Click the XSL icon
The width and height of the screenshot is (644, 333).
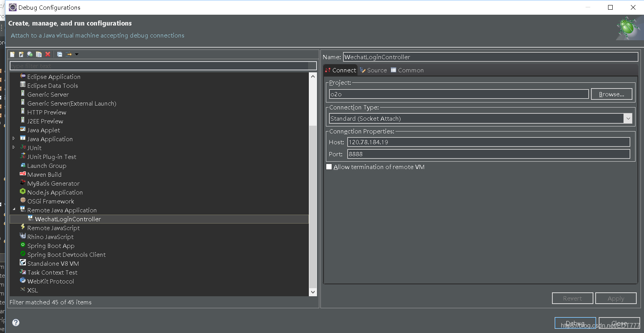(x=23, y=289)
